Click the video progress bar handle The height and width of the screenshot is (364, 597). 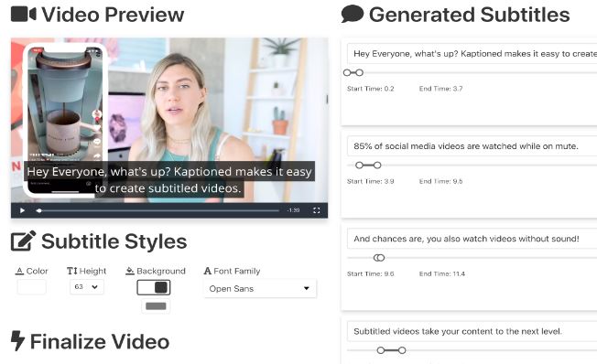pyautogui.click(x=38, y=210)
